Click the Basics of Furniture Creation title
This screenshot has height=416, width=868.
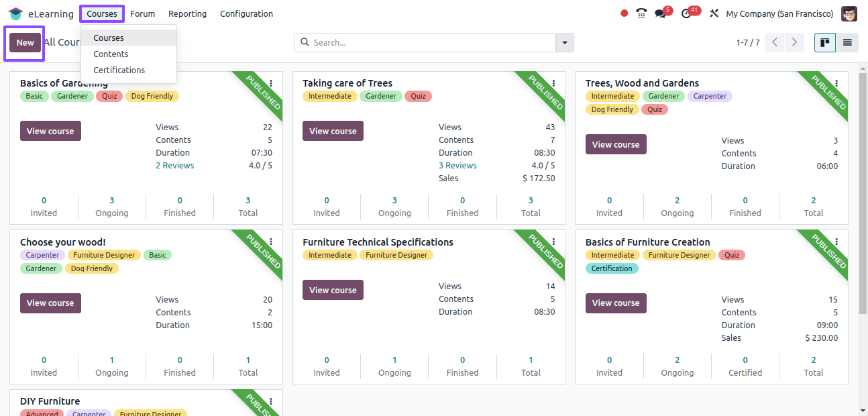pos(648,242)
